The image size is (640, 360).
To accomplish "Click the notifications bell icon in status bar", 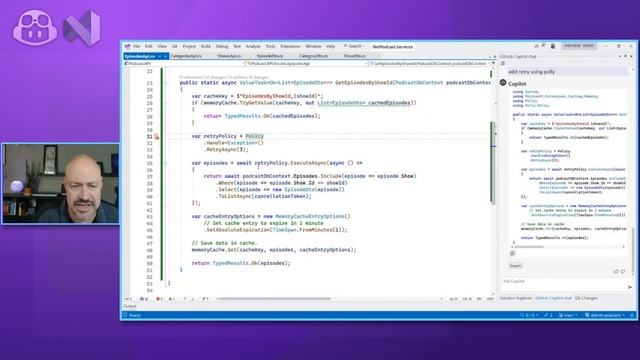I will [632, 315].
